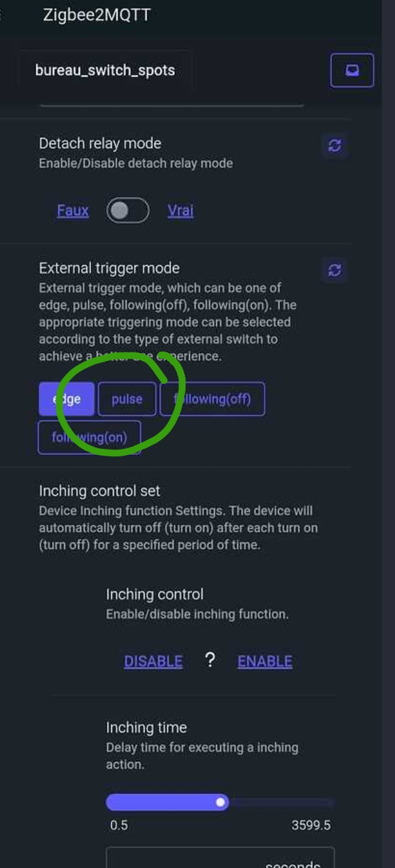Select the pulse trigger mode

point(127,399)
